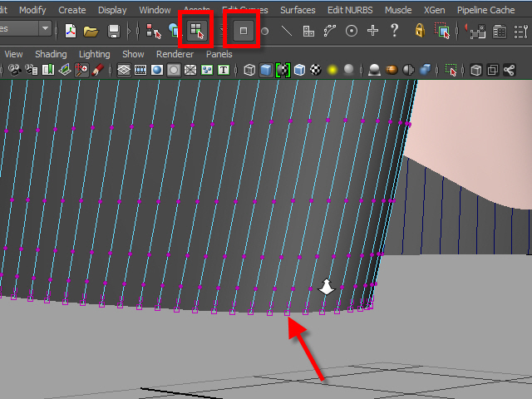This screenshot has width=532, height=399.
Task: Toggle Use All Lights yellow bulb icon
Action: 332,71
